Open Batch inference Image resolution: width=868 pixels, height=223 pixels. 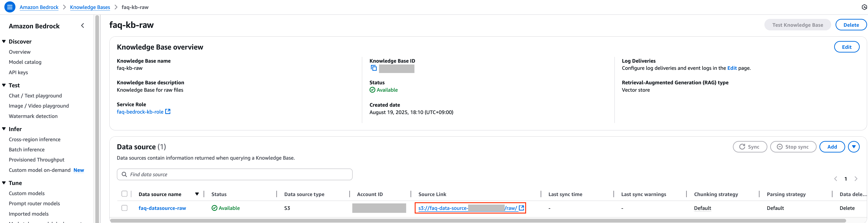[x=27, y=150]
